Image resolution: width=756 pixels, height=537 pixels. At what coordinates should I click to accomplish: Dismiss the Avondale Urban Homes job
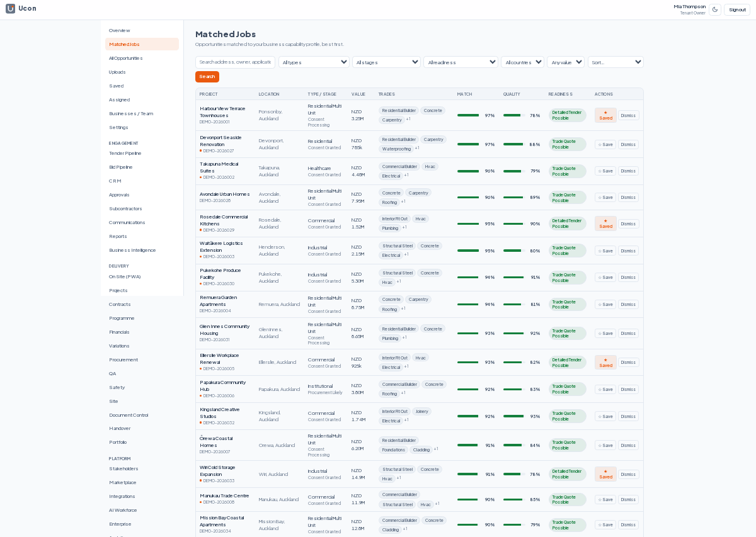628,197
